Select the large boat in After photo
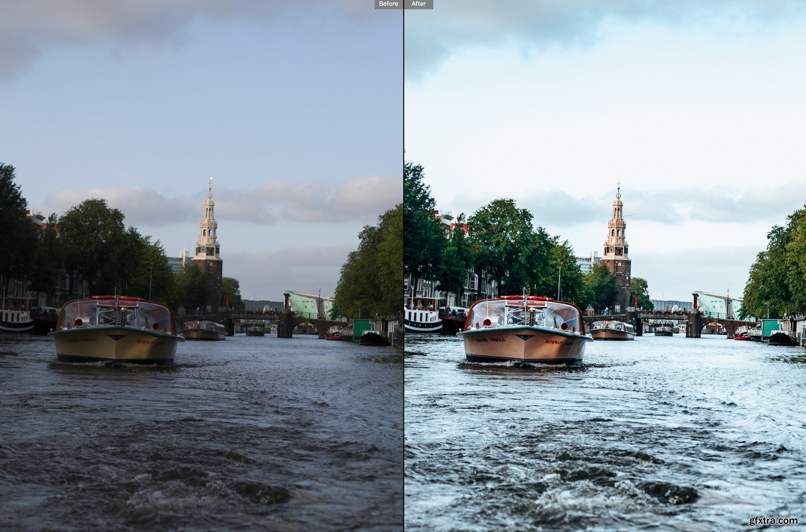 (x=524, y=331)
